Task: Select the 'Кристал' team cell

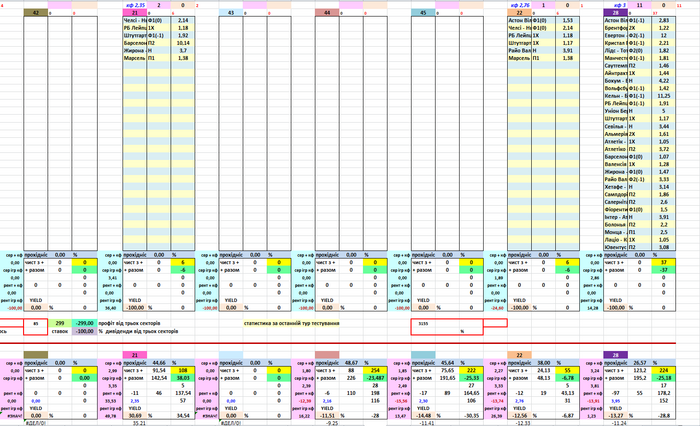Action: point(616,43)
